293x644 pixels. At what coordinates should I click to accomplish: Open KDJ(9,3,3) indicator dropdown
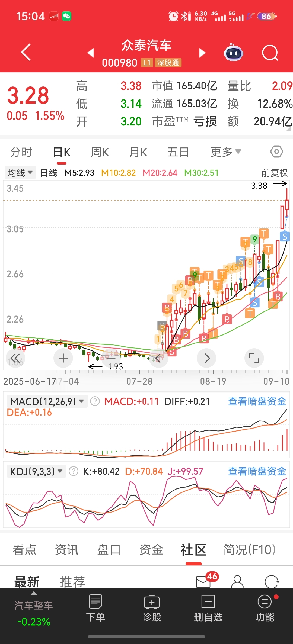(x=36, y=471)
